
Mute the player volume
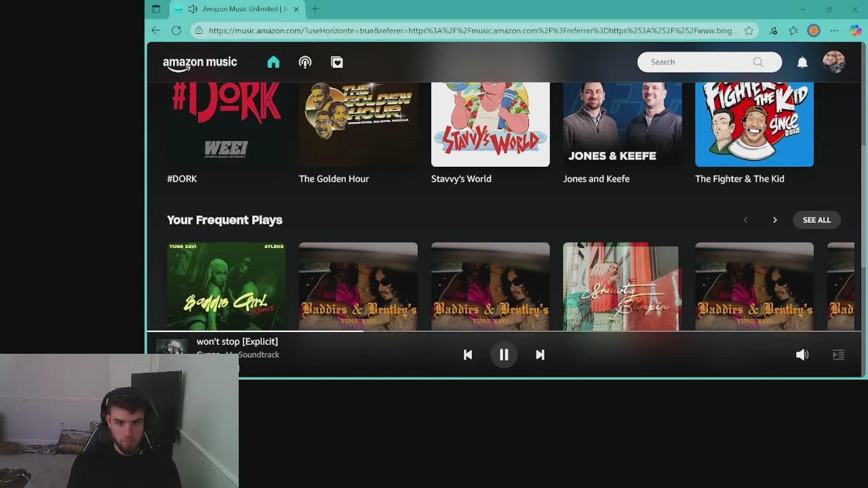pyautogui.click(x=802, y=355)
